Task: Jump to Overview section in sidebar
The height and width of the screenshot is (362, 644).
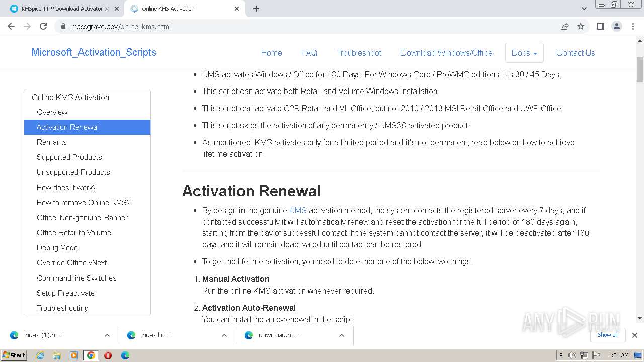Action: pos(52,112)
